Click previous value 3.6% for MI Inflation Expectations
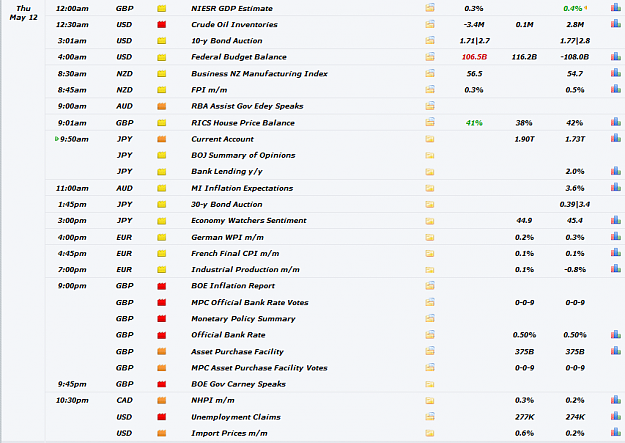Viewport: 625px width, 443px height. (x=575, y=188)
